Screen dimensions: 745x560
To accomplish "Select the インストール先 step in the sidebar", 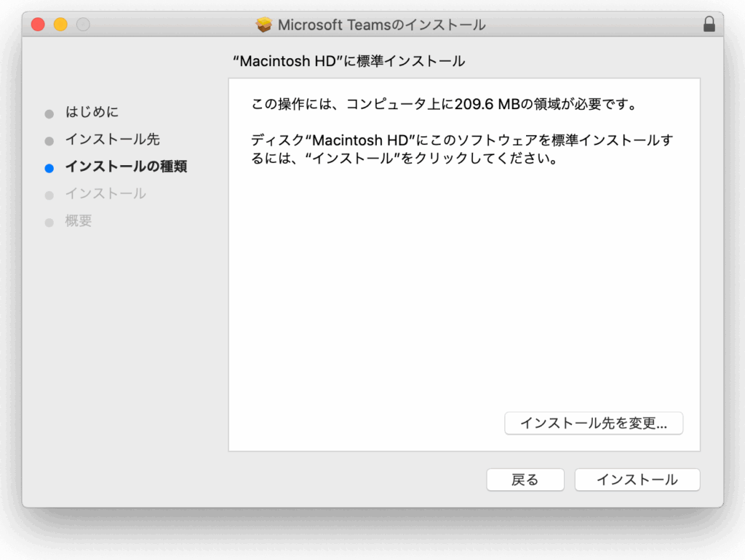I will [x=112, y=139].
